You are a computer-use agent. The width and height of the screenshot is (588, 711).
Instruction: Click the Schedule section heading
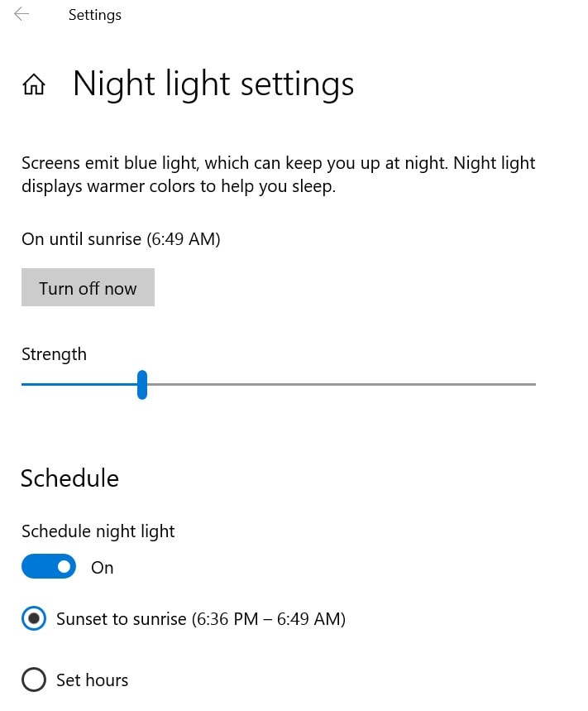coord(69,478)
